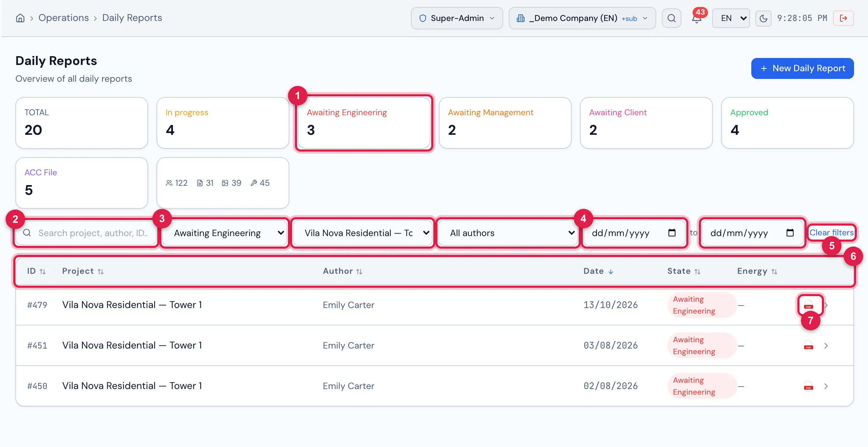Click the date 13/10/2026 in row #479
868x447 pixels.
click(611, 305)
